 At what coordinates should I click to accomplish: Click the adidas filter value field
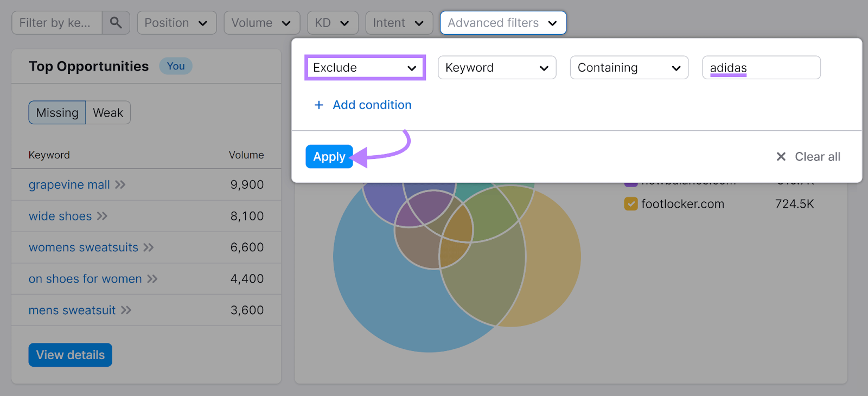coord(761,68)
